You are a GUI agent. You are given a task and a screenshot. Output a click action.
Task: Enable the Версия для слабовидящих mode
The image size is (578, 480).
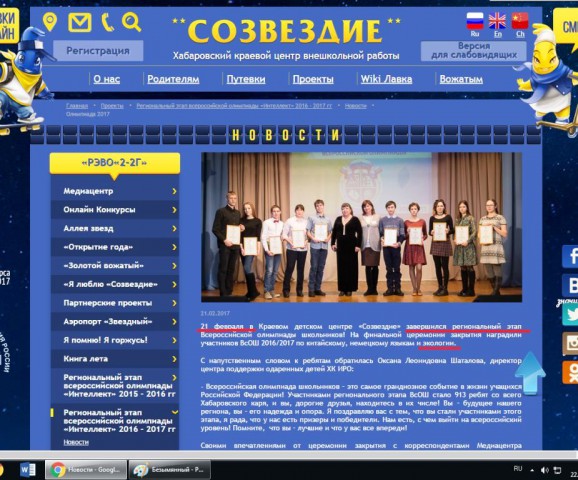point(474,51)
